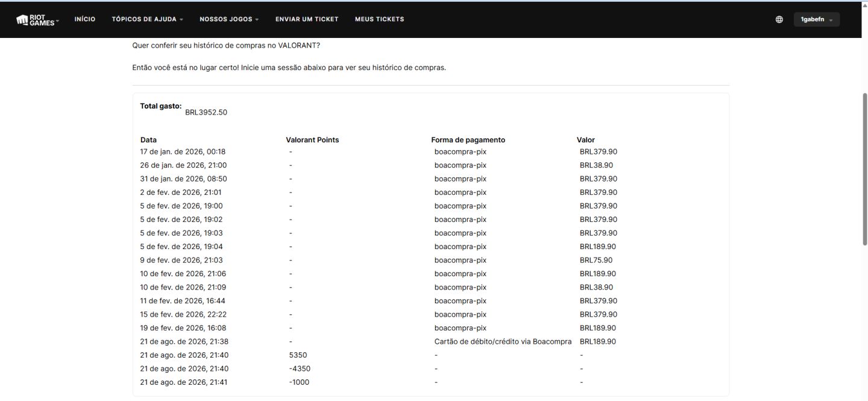Select date 5 de fev. de 2026, 19:02

(x=181, y=219)
